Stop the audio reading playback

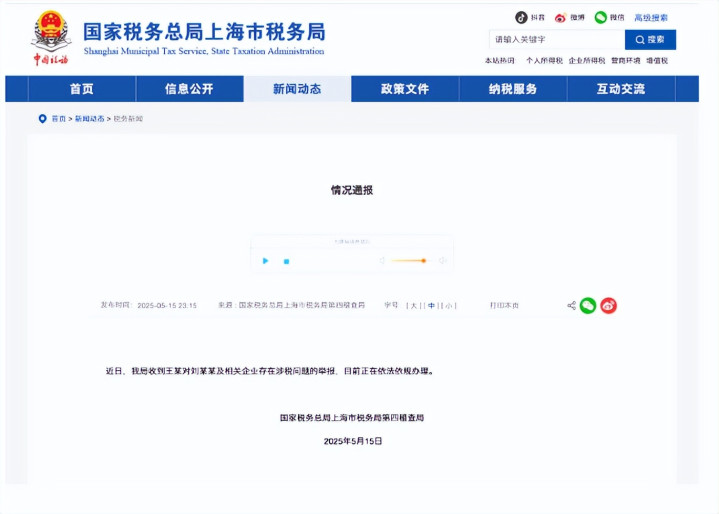286,261
